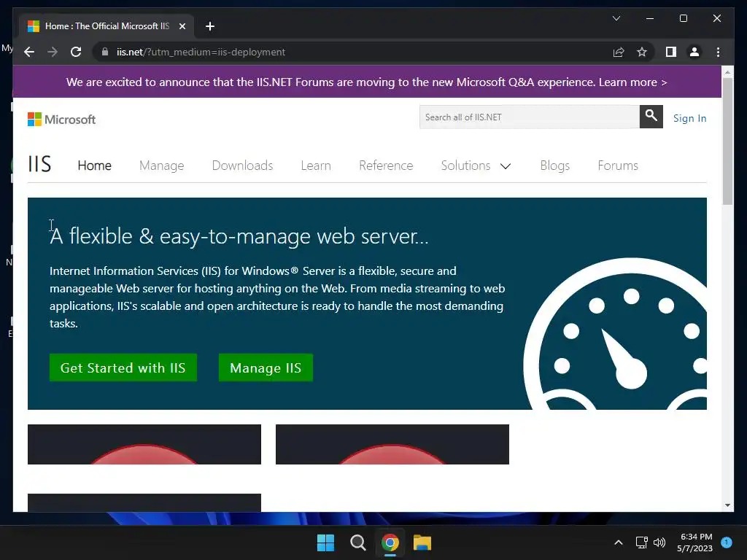This screenshot has width=747, height=560.
Task: Click the IIS logo text
Action: (39, 164)
